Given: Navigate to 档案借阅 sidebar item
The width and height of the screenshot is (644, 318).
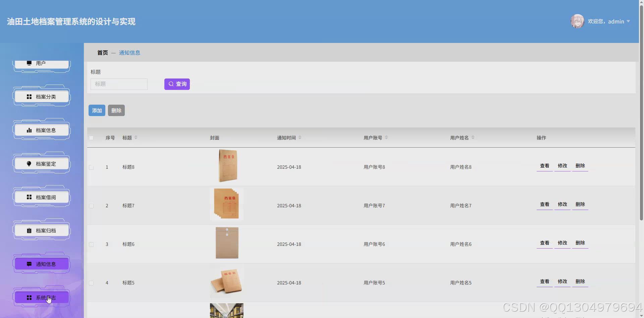Looking at the screenshot, I should point(42,197).
